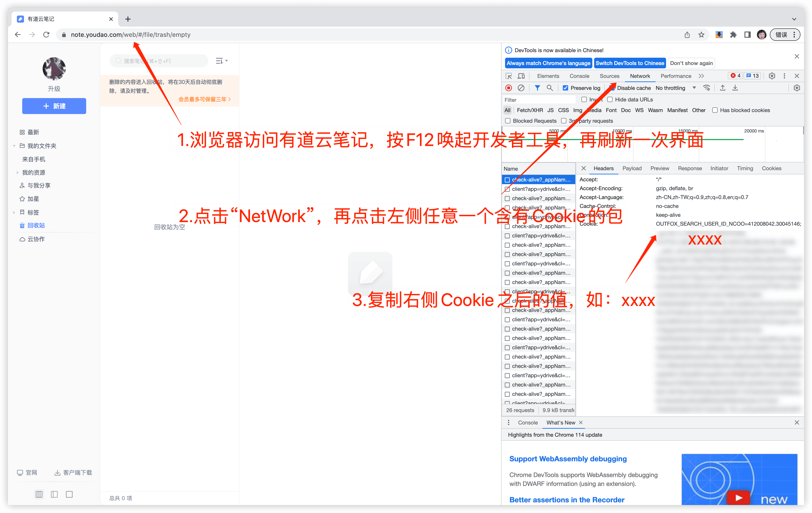
Task: Switch to the Elements tab in DevTools
Action: coord(548,76)
